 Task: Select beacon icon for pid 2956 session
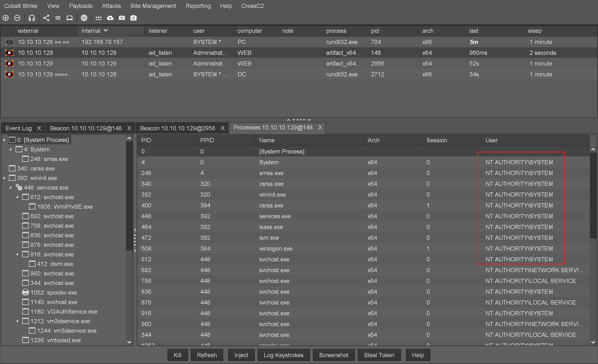pos(9,64)
